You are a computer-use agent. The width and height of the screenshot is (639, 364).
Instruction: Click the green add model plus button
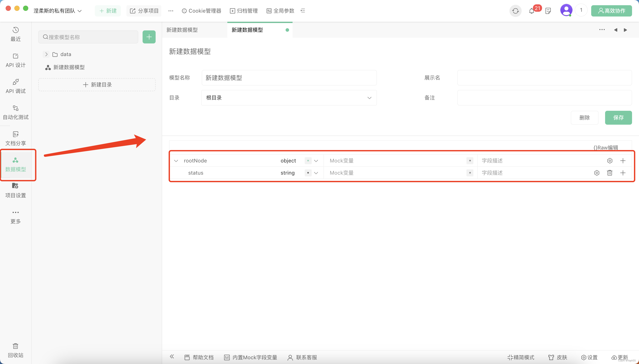click(149, 37)
